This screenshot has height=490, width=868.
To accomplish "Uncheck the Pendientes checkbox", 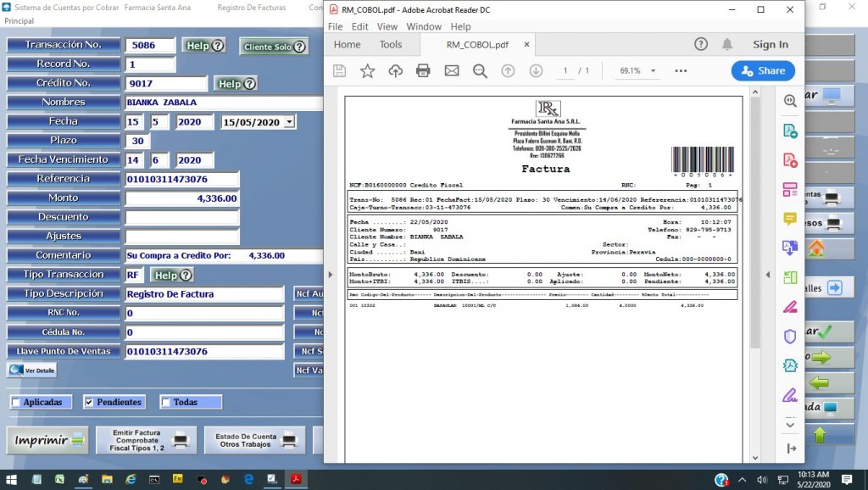I will point(89,403).
